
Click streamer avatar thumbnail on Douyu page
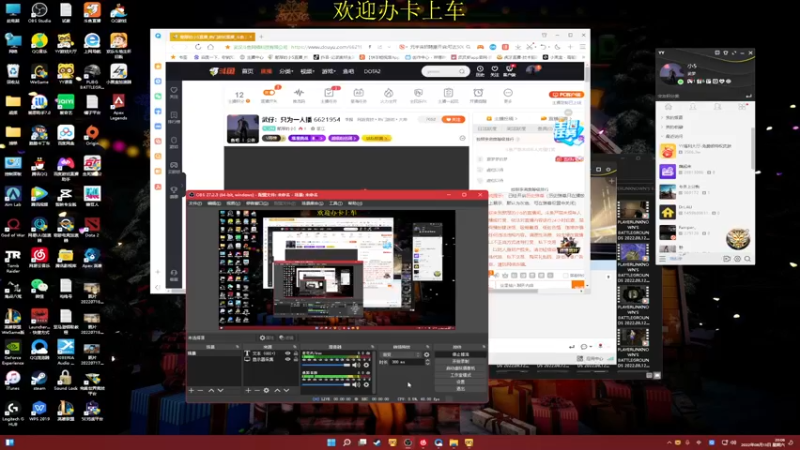coord(242,129)
